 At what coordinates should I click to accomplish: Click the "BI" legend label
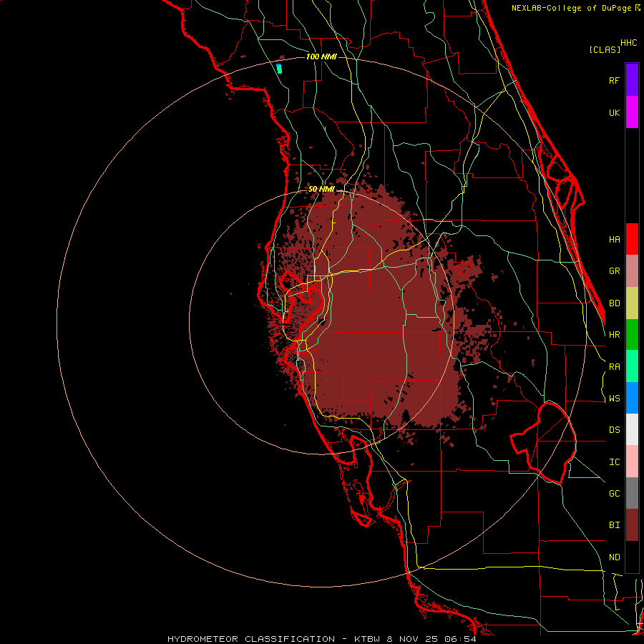[x=614, y=525]
